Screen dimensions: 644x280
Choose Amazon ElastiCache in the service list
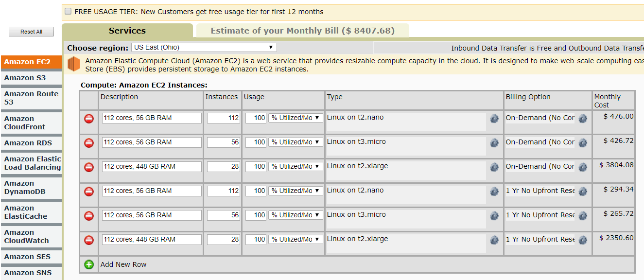click(x=32, y=212)
